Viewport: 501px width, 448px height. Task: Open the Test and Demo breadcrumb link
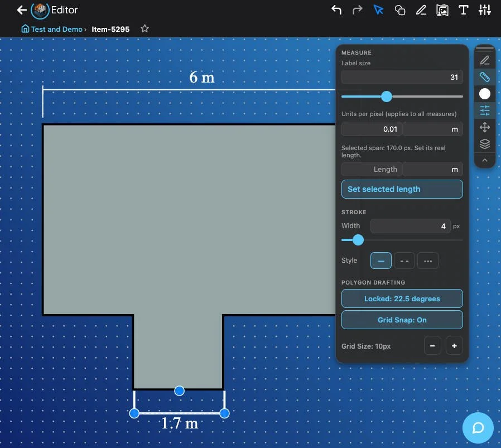(56, 29)
